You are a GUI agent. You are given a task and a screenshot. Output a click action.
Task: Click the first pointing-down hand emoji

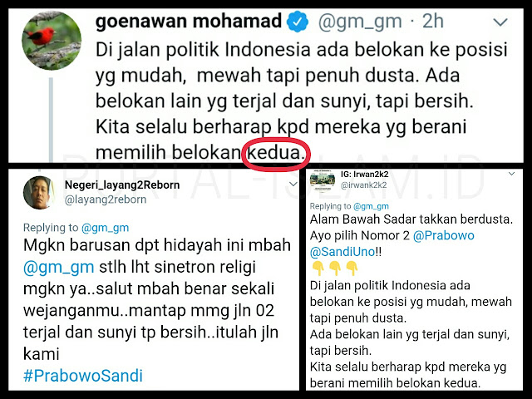pyautogui.click(x=318, y=268)
